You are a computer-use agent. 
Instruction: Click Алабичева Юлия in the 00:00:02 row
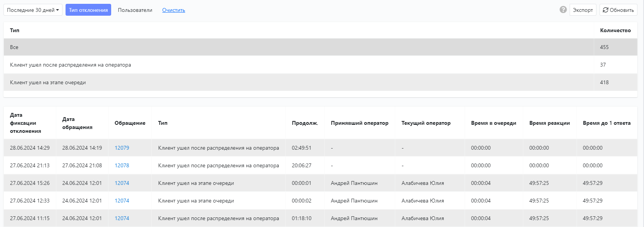423,201
